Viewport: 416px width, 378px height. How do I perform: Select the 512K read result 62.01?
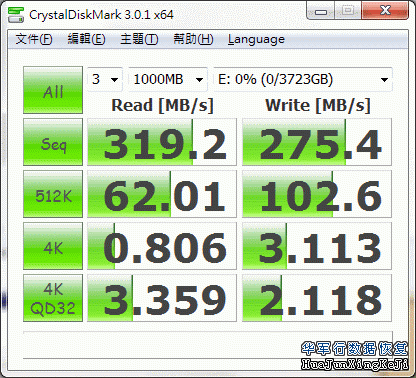click(162, 194)
